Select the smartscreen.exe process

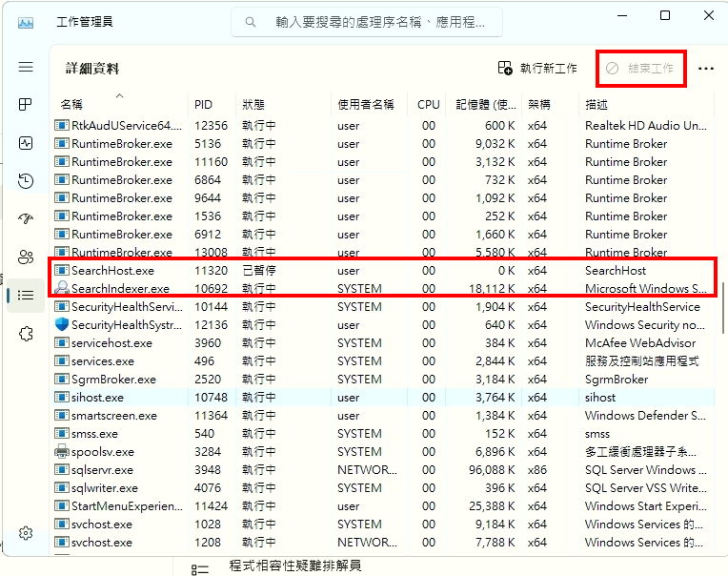383,415
